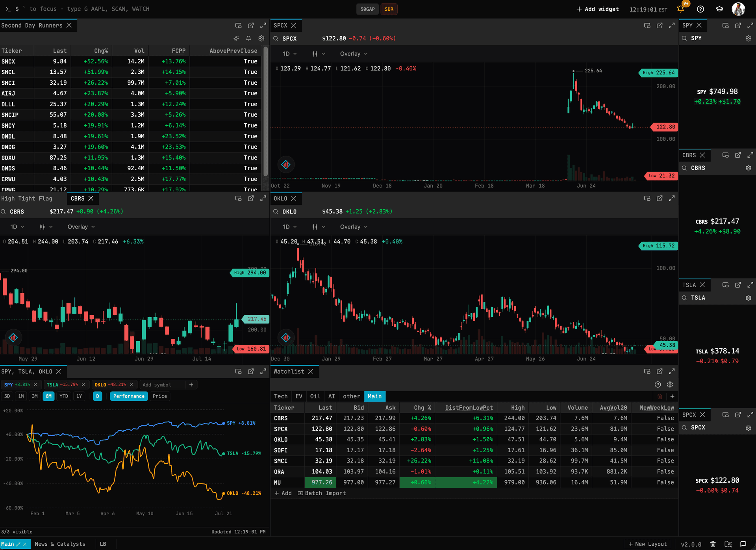Open layout folder icon in status bar
The width and height of the screenshot is (756, 550).
click(728, 544)
